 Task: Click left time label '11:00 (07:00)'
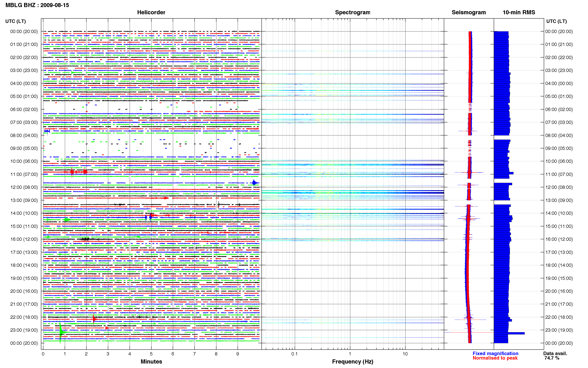coord(24,174)
